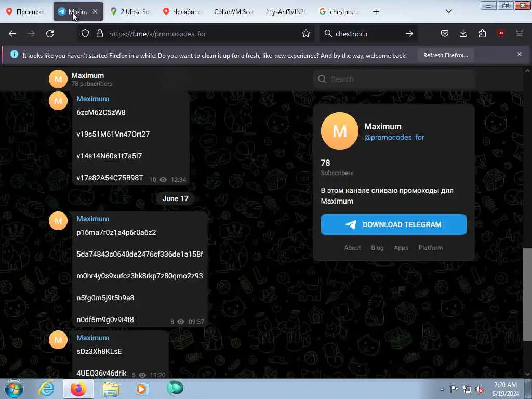
Task: Open the About footer link
Action: pos(352,248)
